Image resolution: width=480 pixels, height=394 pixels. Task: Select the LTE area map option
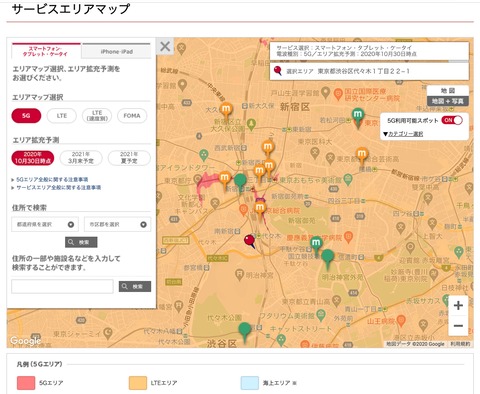tap(62, 116)
